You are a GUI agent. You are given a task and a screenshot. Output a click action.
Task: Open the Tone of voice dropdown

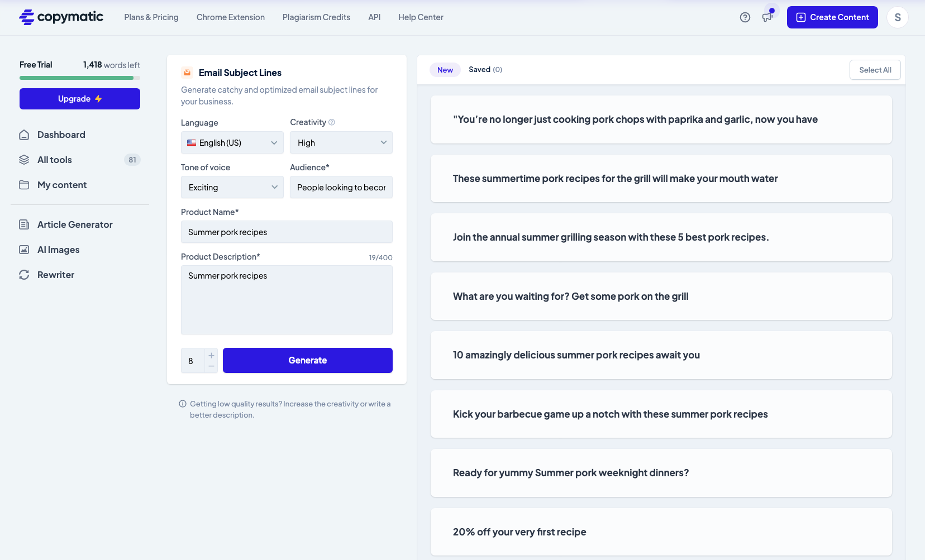pyautogui.click(x=232, y=187)
